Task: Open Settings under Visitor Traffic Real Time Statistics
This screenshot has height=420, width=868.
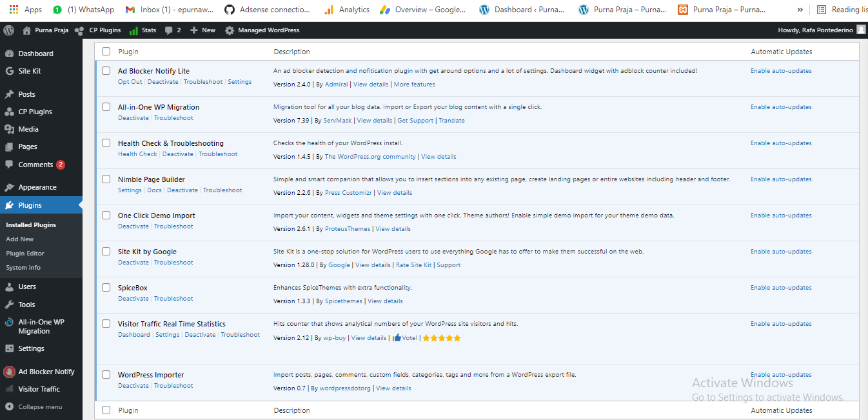Action: [167, 335]
